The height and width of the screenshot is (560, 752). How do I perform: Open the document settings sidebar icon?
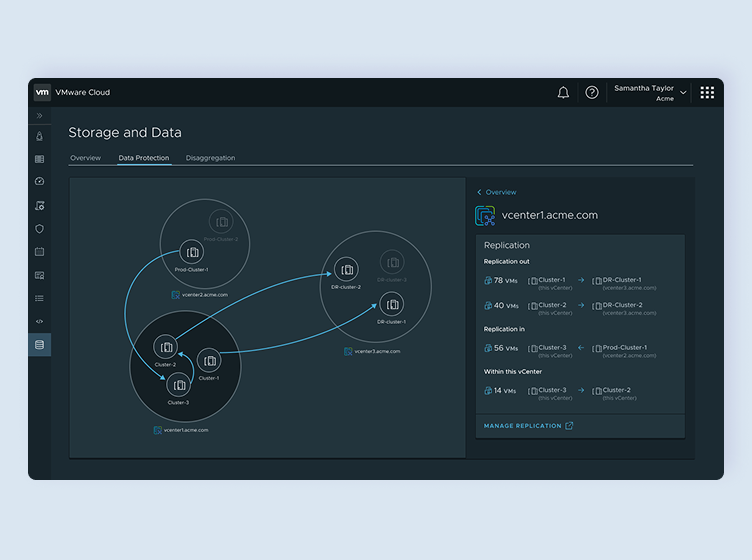click(39, 206)
